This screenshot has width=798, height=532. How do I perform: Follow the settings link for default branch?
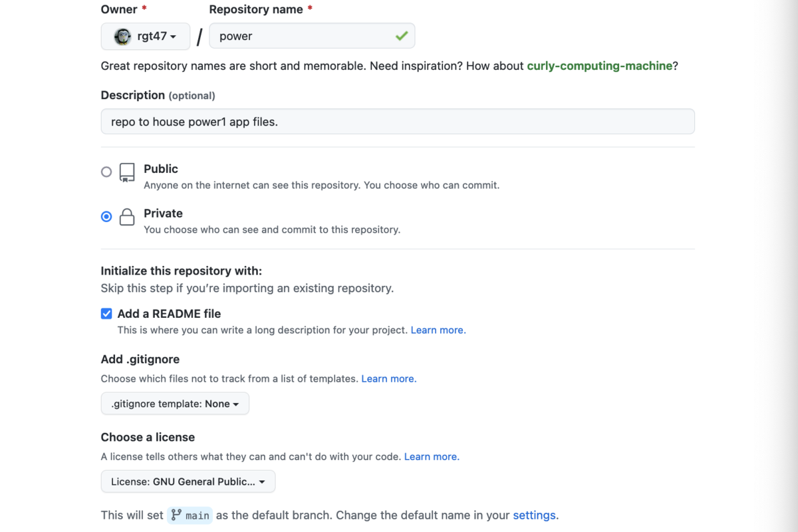[x=535, y=515]
